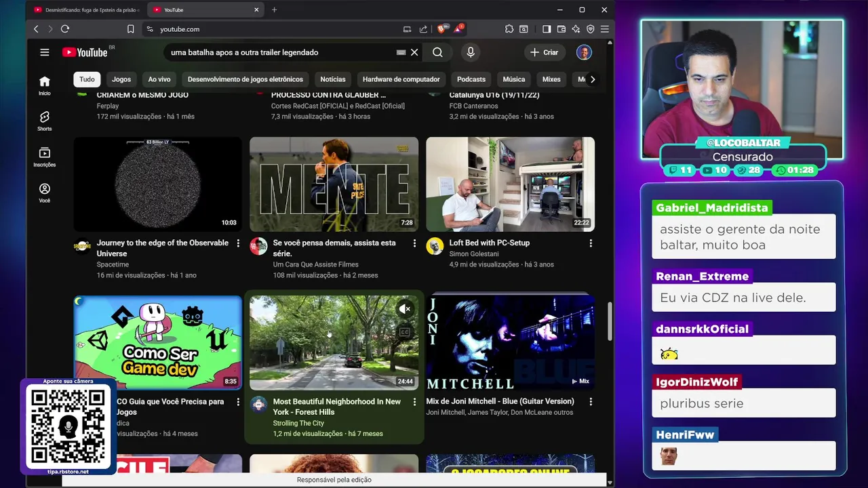Open options for Loft Bed with PC-Setup

(x=591, y=243)
